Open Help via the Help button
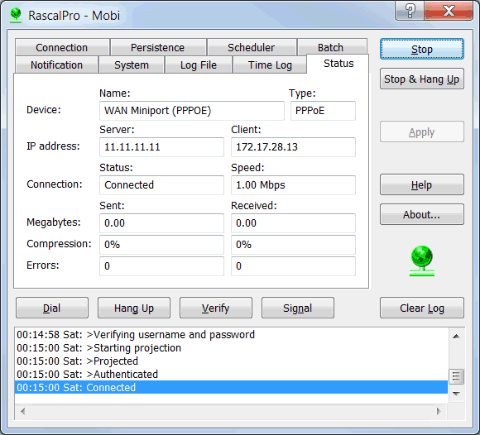The height and width of the screenshot is (435, 480). (x=422, y=185)
